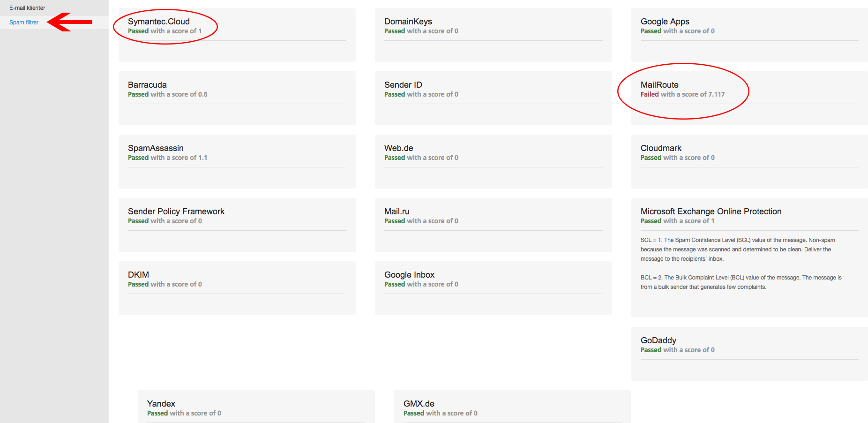This screenshot has width=868, height=423.
Task: Click the SCL = 1 explanation paragraph
Action: point(738,249)
